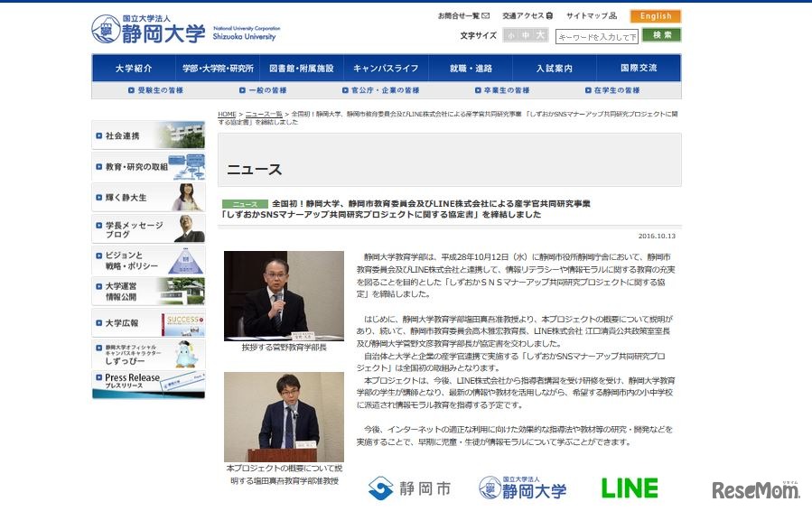This screenshot has height=511, width=812.
Task: Focus the keyword search input field
Action: 596,37
